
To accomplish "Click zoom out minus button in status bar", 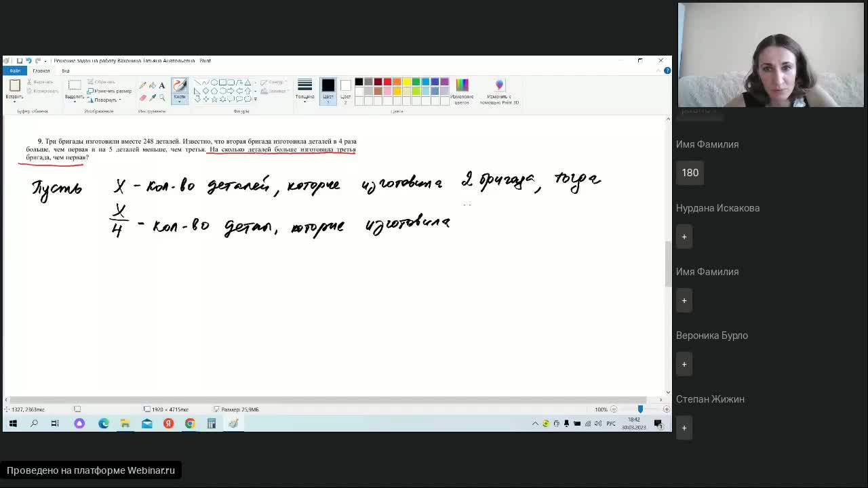I will [614, 409].
